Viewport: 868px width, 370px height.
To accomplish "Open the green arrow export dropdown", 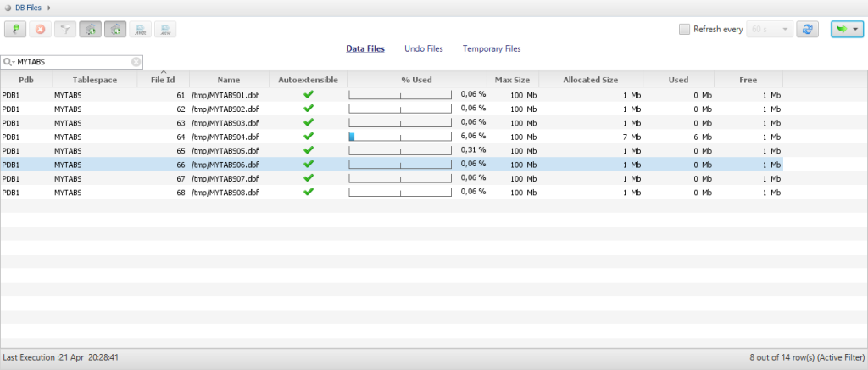I will [846, 30].
